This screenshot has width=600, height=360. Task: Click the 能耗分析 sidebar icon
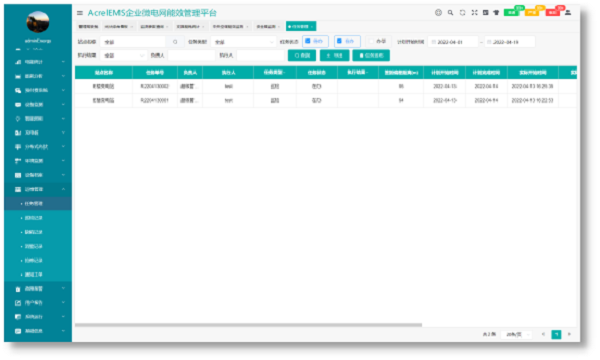pos(18,76)
